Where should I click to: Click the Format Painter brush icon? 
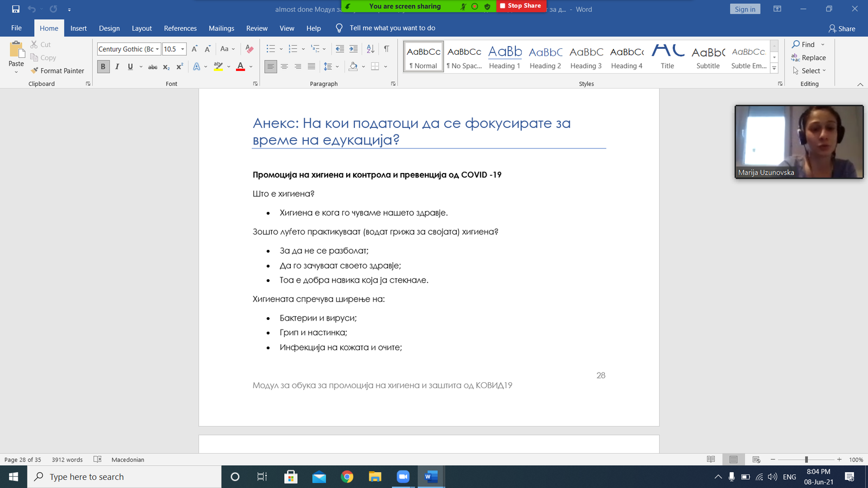coord(35,70)
